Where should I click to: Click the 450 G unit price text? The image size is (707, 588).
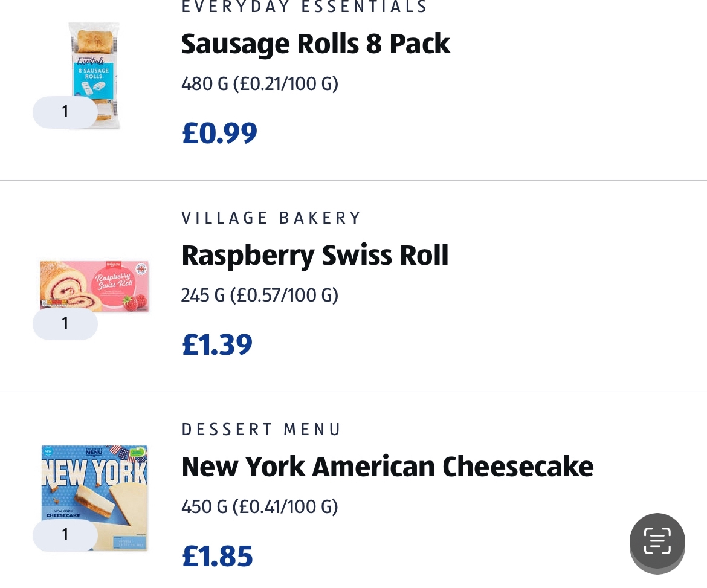point(260,507)
